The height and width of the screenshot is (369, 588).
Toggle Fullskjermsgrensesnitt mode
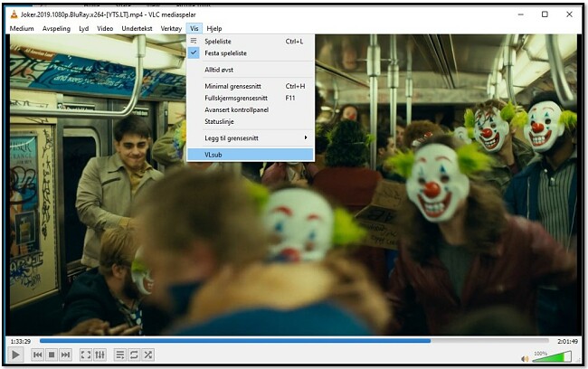coord(250,98)
